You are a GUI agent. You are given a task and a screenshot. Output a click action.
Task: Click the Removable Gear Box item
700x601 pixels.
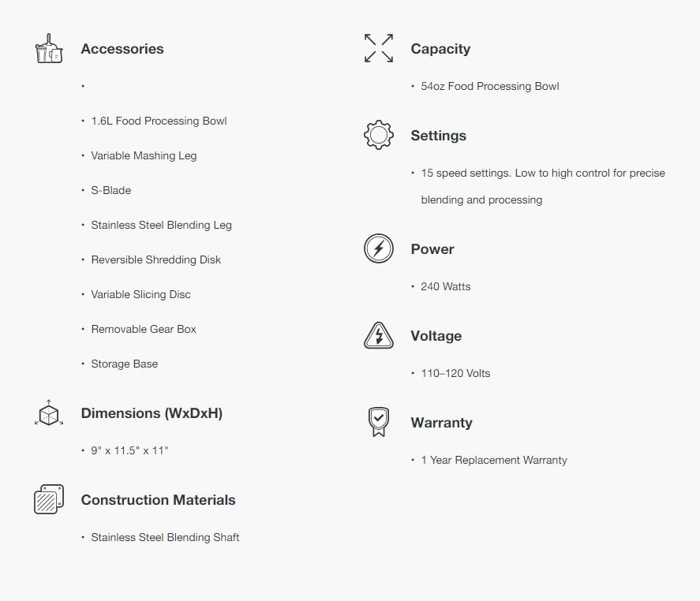(x=144, y=329)
